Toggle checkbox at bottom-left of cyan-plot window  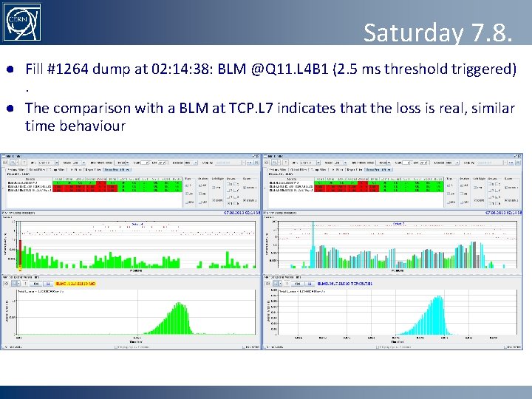(265, 347)
